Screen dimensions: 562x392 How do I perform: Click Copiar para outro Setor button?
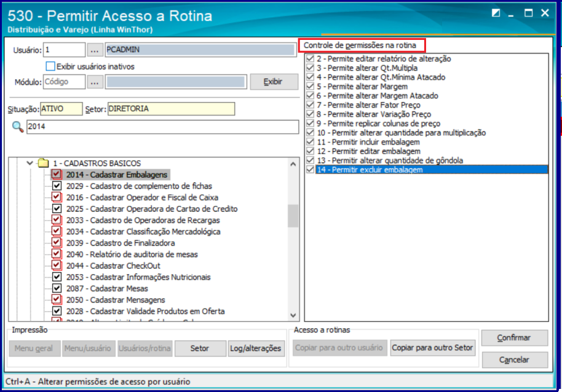point(433,348)
